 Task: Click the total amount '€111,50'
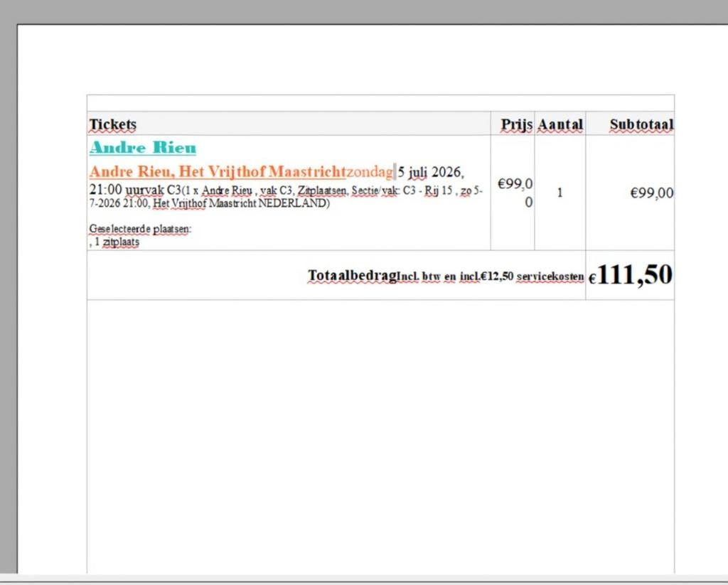(x=631, y=275)
